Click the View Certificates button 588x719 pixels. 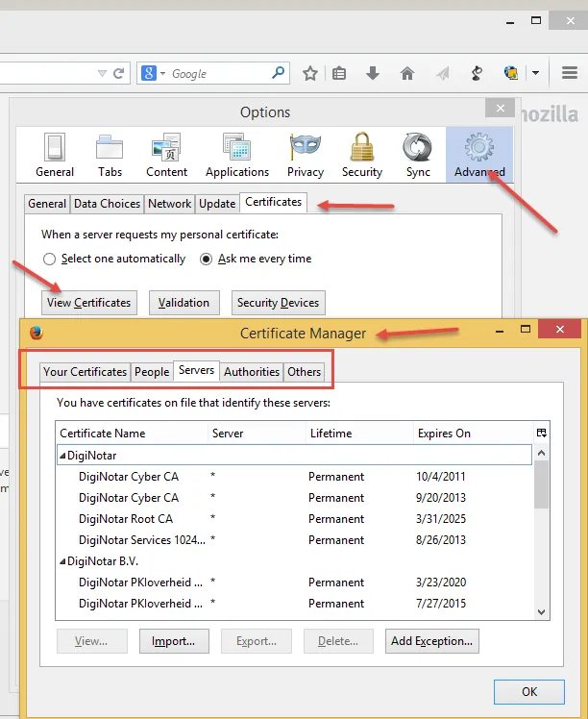89,303
